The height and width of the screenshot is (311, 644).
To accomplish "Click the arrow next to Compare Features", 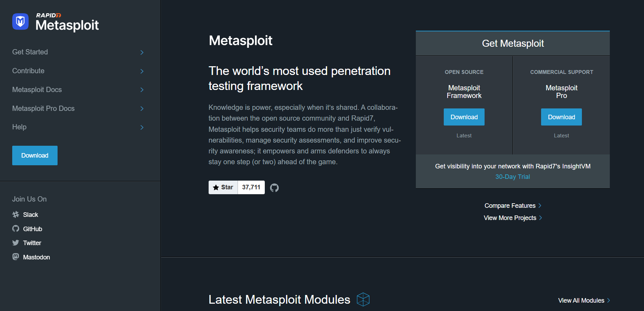I will click(540, 206).
